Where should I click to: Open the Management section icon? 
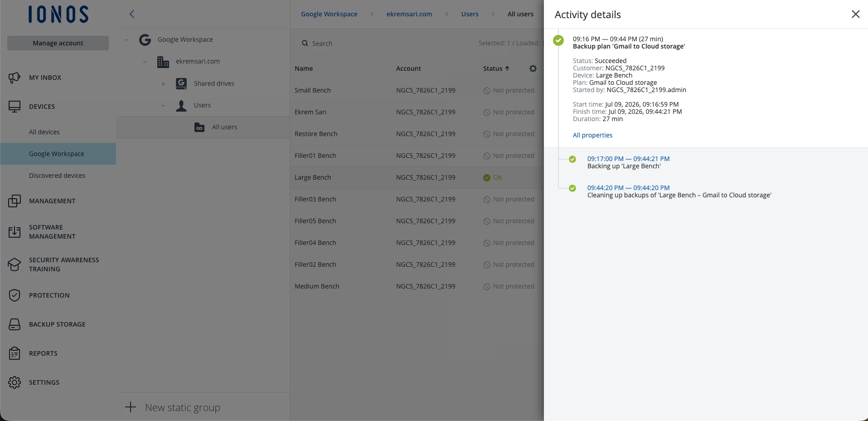[15, 201]
